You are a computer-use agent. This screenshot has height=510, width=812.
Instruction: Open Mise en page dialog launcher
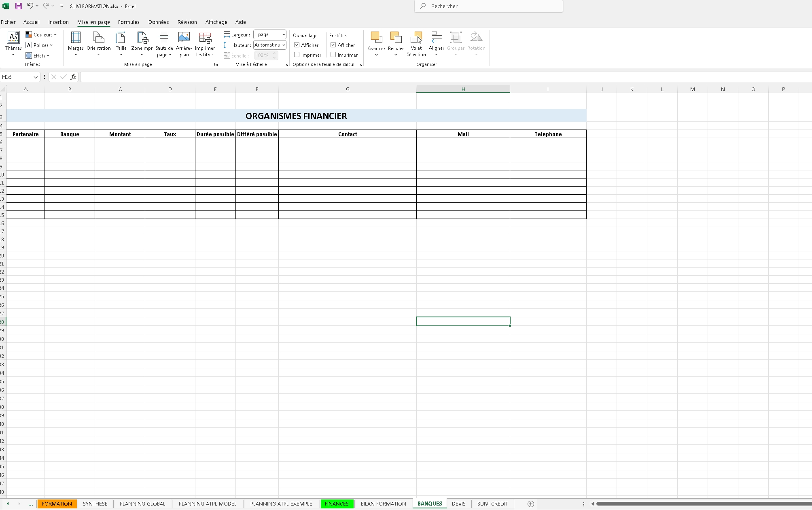pyautogui.click(x=216, y=64)
